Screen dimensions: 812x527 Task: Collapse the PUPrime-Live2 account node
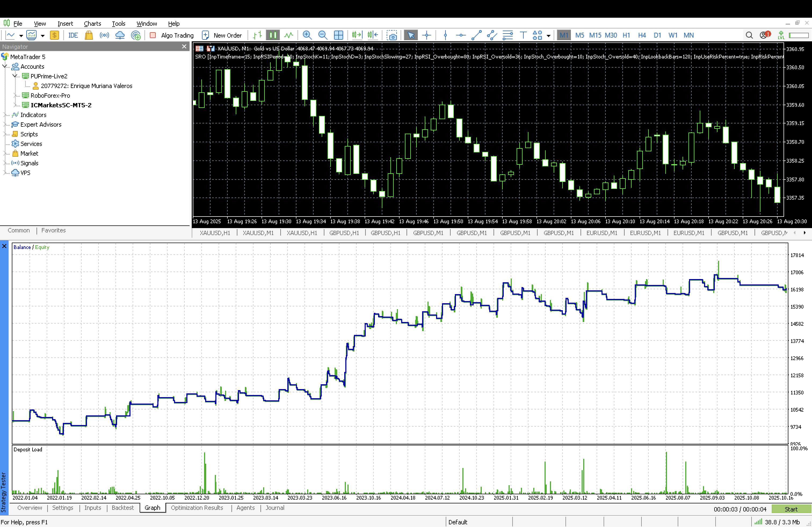coord(15,76)
